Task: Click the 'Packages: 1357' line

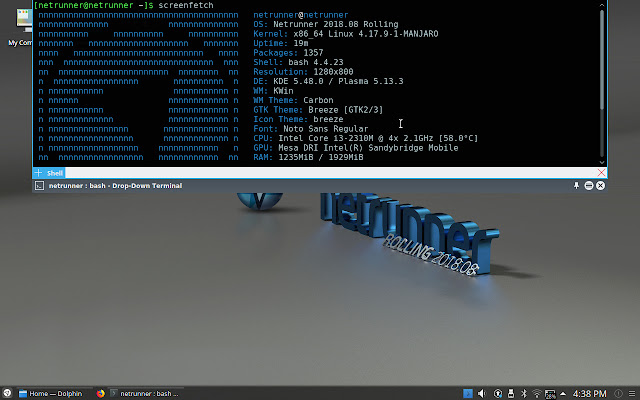Action: [288, 53]
